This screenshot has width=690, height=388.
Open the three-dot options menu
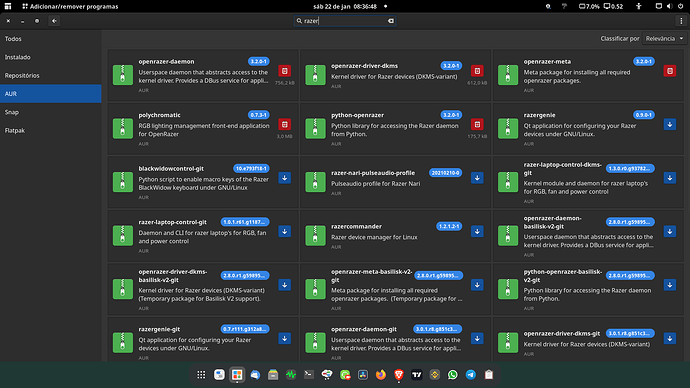(681, 21)
